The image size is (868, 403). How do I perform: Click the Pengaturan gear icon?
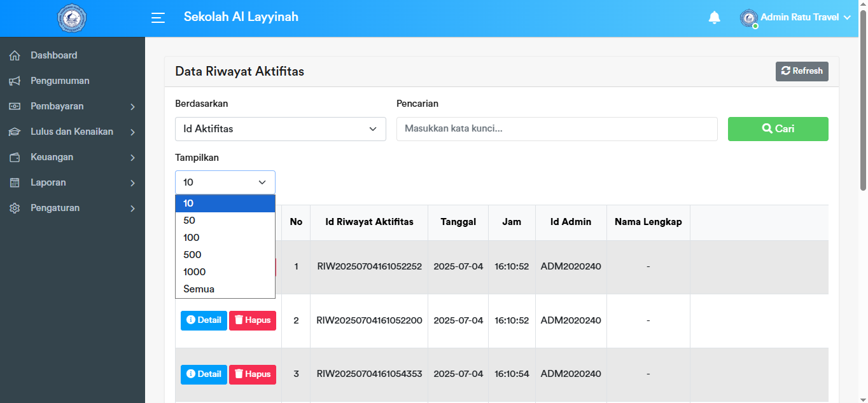[15, 208]
